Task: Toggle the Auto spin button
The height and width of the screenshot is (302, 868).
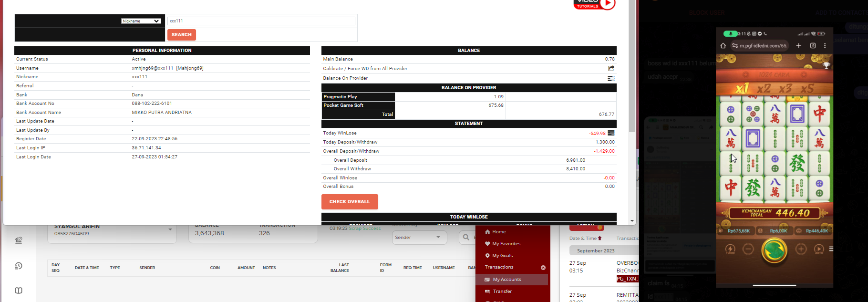Action: click(x=819, y=250)
